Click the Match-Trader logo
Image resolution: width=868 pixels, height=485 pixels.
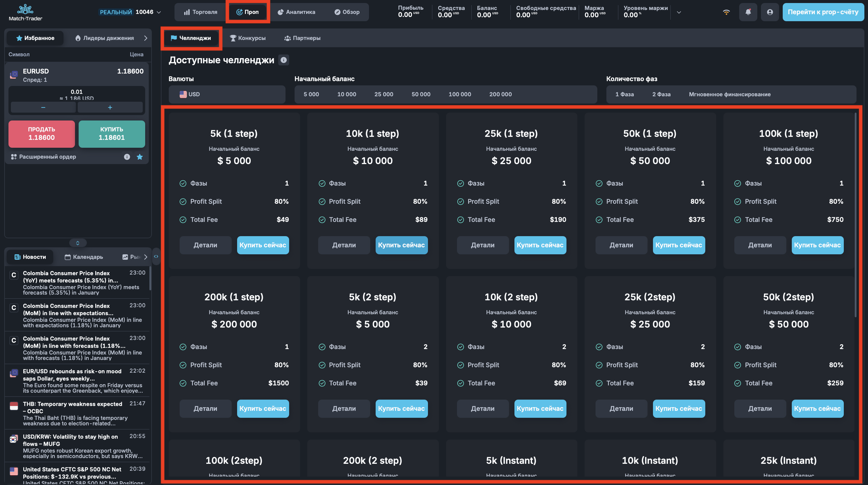coord(26,12)
